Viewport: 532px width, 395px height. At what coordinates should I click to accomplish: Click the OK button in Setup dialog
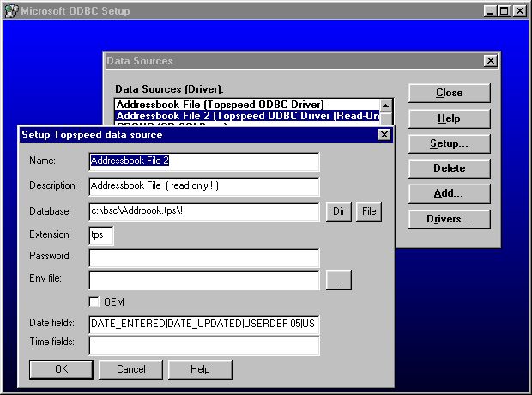(61, 369)
